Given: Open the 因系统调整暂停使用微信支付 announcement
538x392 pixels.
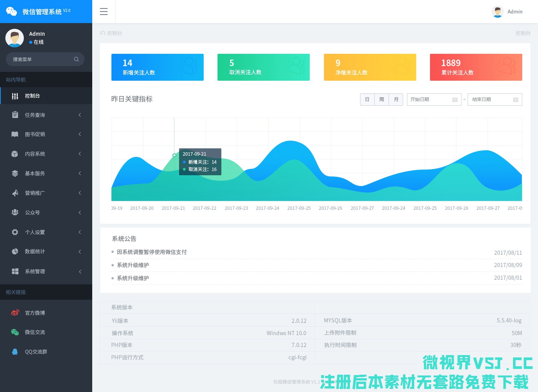Looking at the screenshot, I should pyautogui.click(x=152, y=252).
